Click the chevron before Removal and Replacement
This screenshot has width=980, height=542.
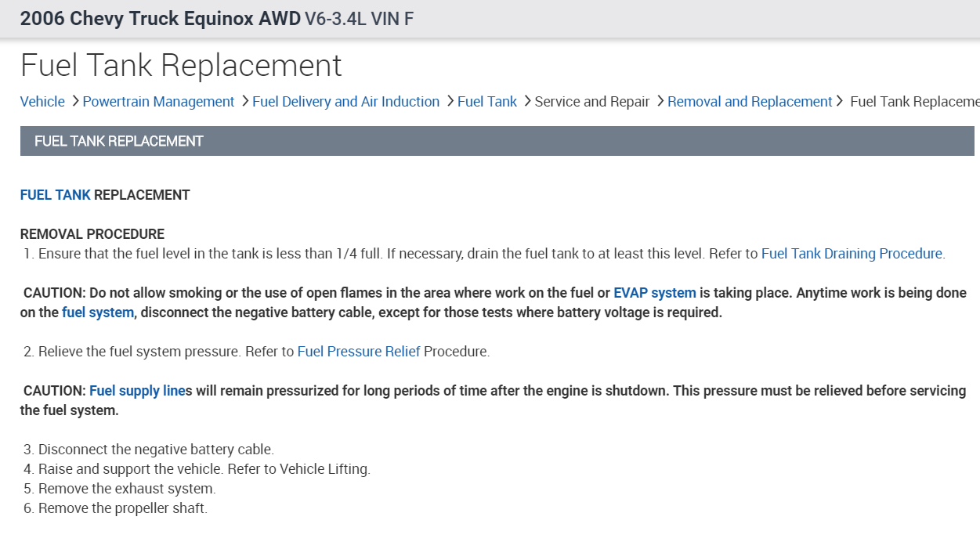pos(660,101)
